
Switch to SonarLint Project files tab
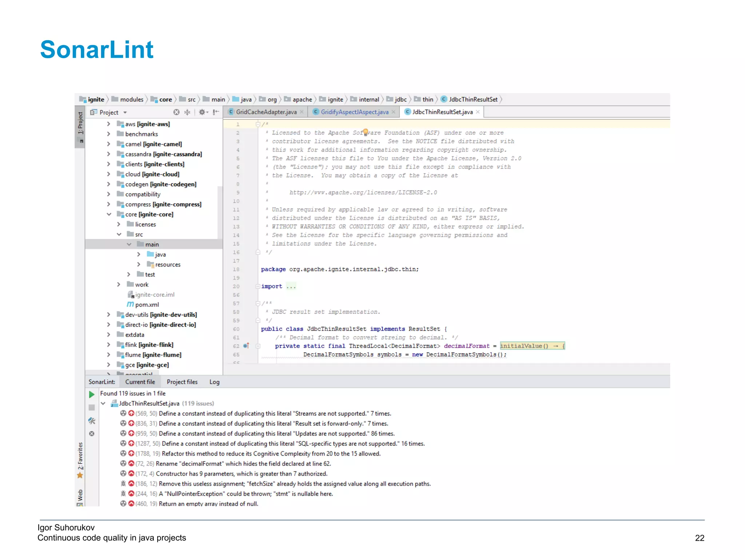point(182,382)
